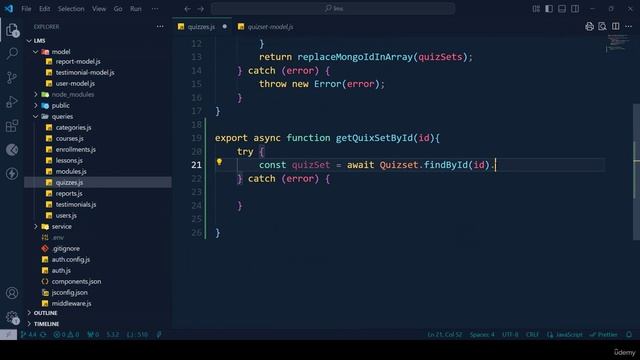This screenshot has width=640, height=360.
Task: Open the Manage gear icon
Action: pos(12,317)
